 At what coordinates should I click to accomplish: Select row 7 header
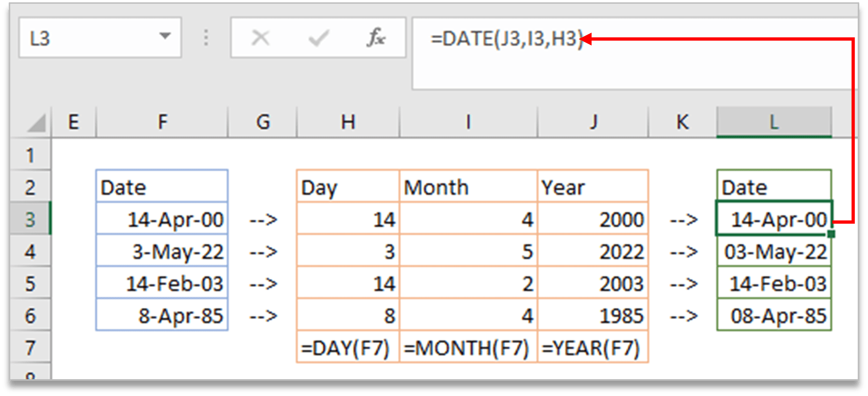tap(30, 348)
